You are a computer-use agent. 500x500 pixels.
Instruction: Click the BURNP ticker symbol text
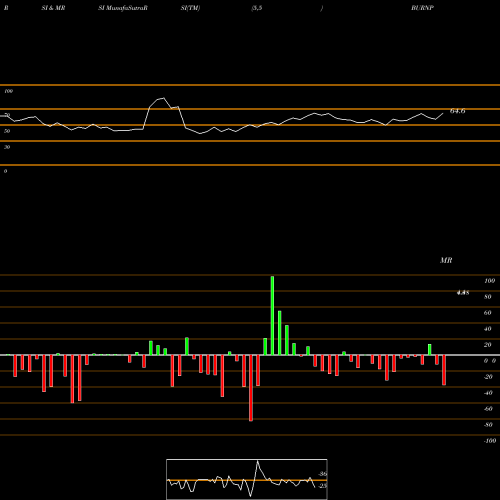(422, 8)
